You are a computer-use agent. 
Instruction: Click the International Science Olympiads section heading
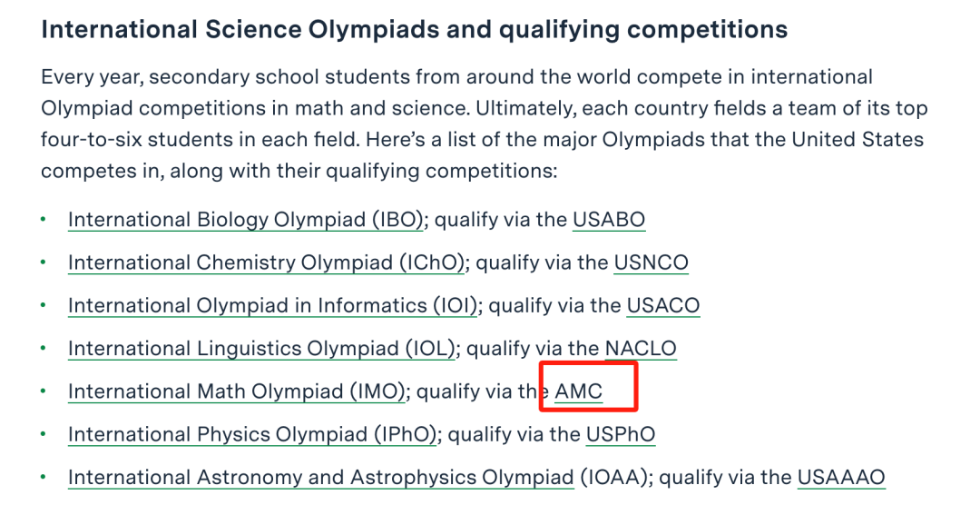click(415, 29)
